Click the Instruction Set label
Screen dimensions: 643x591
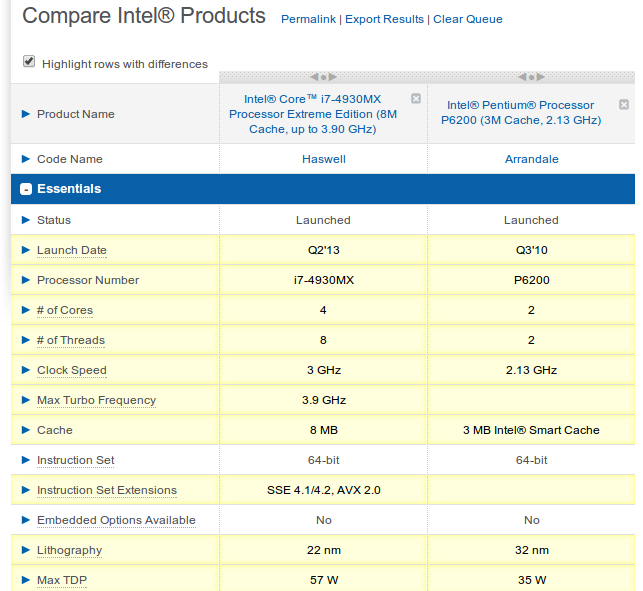(x=75, y=460)
